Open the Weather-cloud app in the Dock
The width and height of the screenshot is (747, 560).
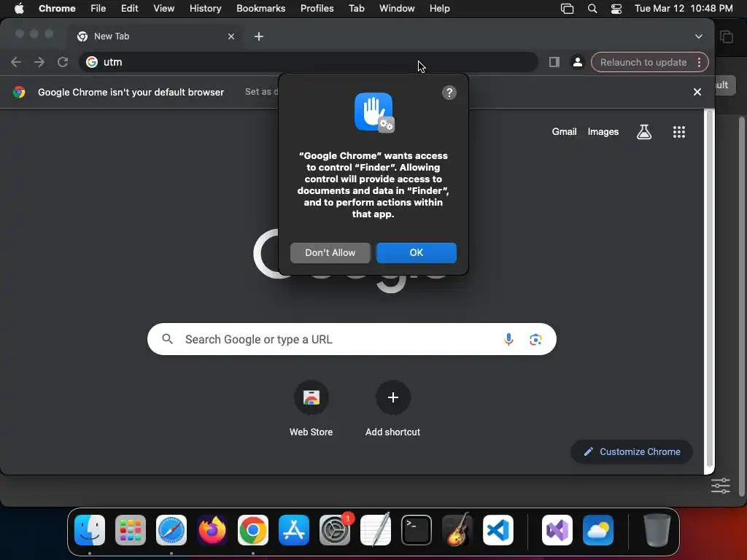point(598,530)
